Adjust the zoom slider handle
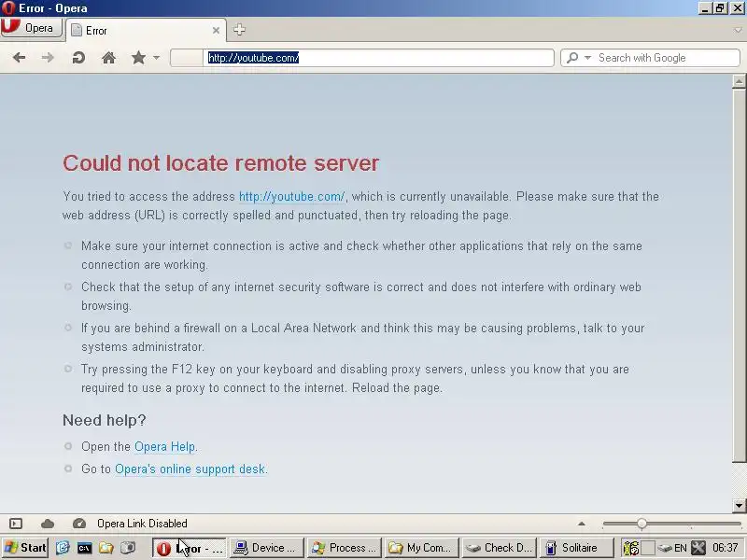 point(641,524)
